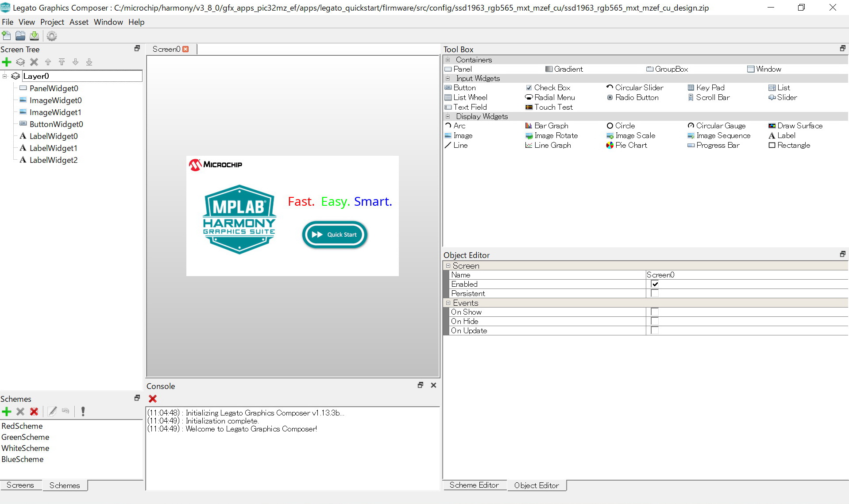Select the Bar Graph widget tool
This screenshot has width=849, height=504.
(x=547, y=126)
